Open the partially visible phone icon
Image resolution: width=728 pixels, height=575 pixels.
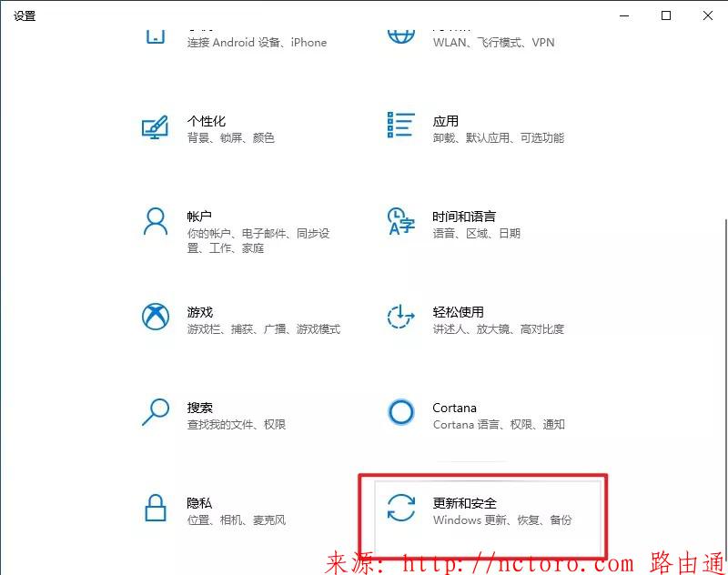click(156, 37)
